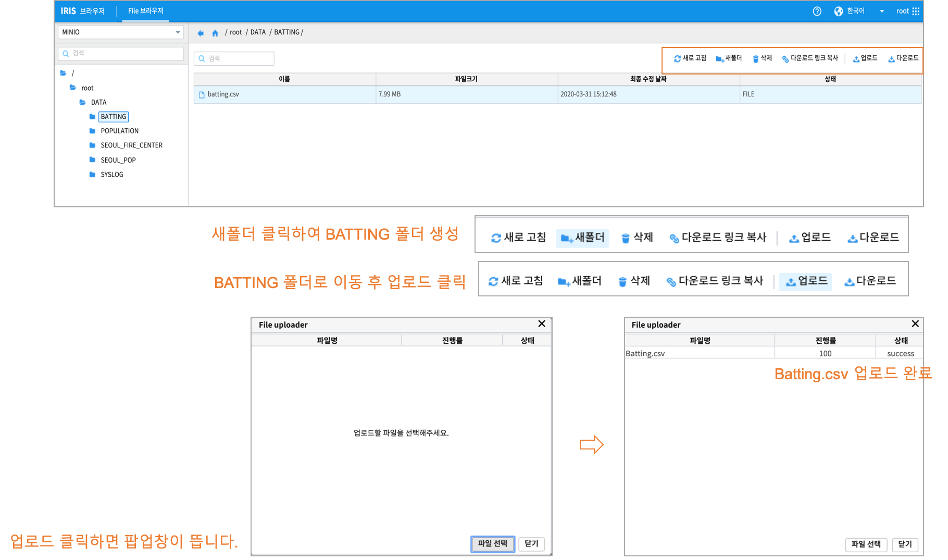Viewport: 948px width, 560px height.
Task: Click 파일 선택 in the completed File uploader
Action: coord(866,544)
